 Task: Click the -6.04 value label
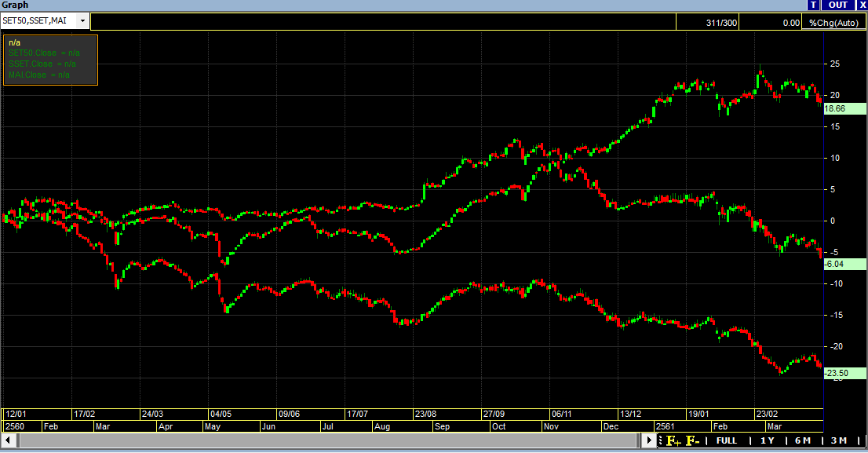[844, 264]
